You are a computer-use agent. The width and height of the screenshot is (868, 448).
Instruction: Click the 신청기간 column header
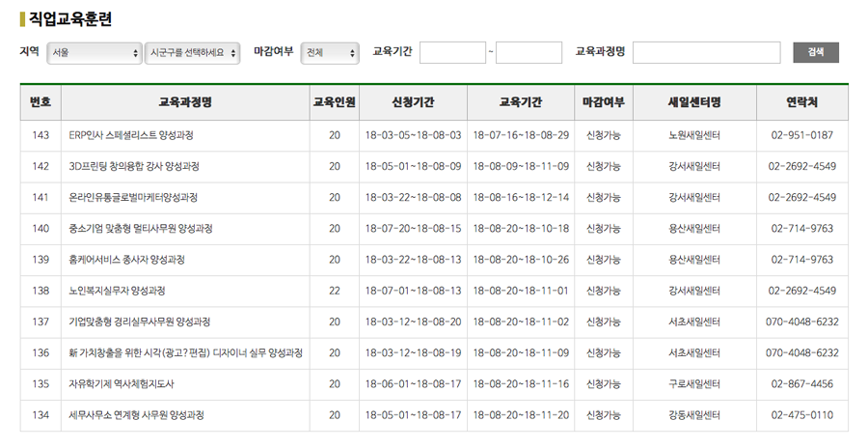coord(413,102)
